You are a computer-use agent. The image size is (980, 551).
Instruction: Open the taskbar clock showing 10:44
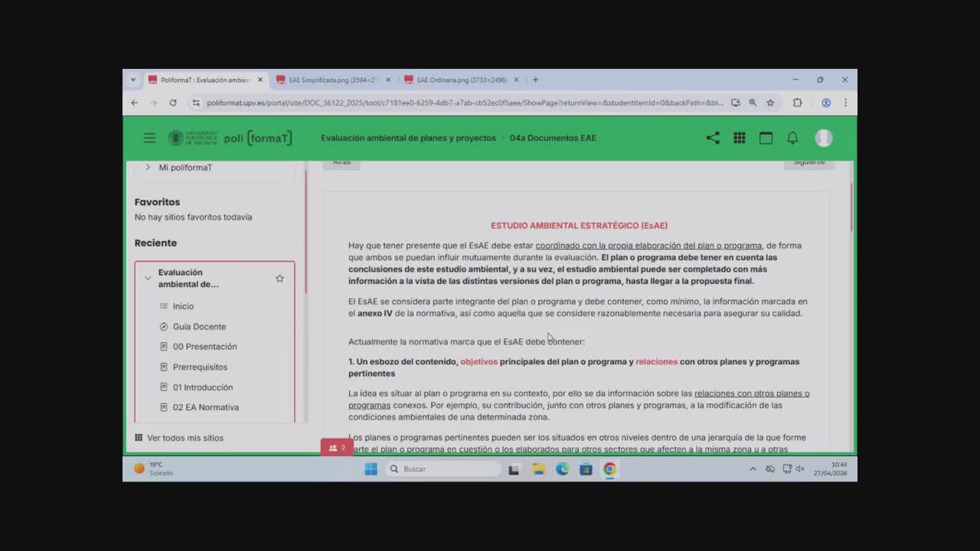831,469
